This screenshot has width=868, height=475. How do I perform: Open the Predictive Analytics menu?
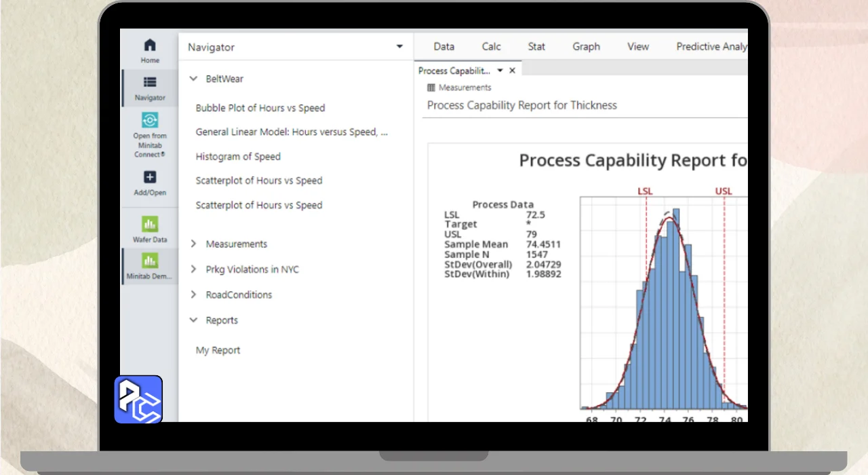pos(712,47)
